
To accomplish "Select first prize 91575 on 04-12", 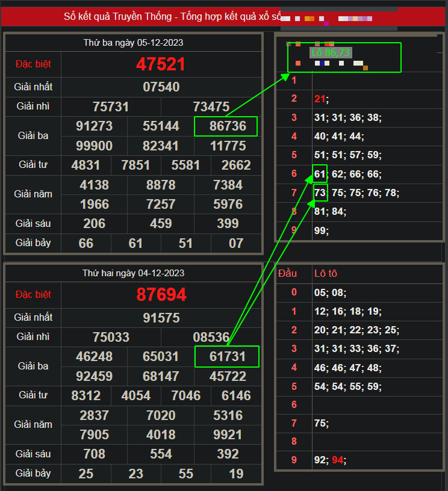I will 161,317.
